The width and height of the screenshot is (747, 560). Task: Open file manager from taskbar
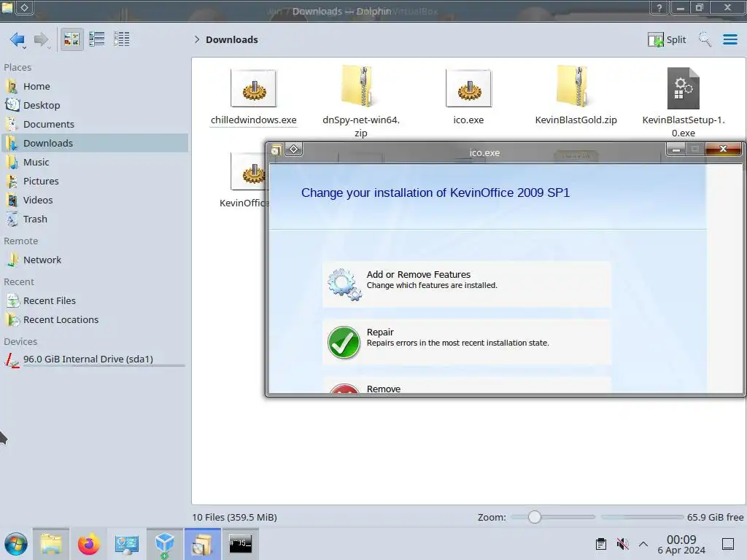[x=51, y=544]
